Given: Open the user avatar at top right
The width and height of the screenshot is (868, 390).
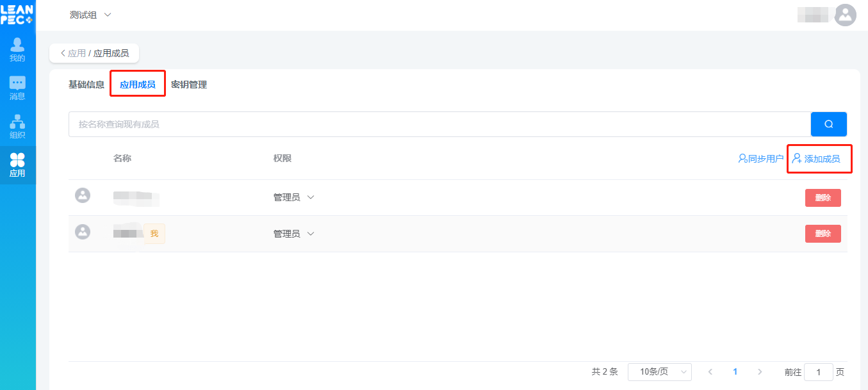Looking at the screenshot, I should click(x=846, y=15).
